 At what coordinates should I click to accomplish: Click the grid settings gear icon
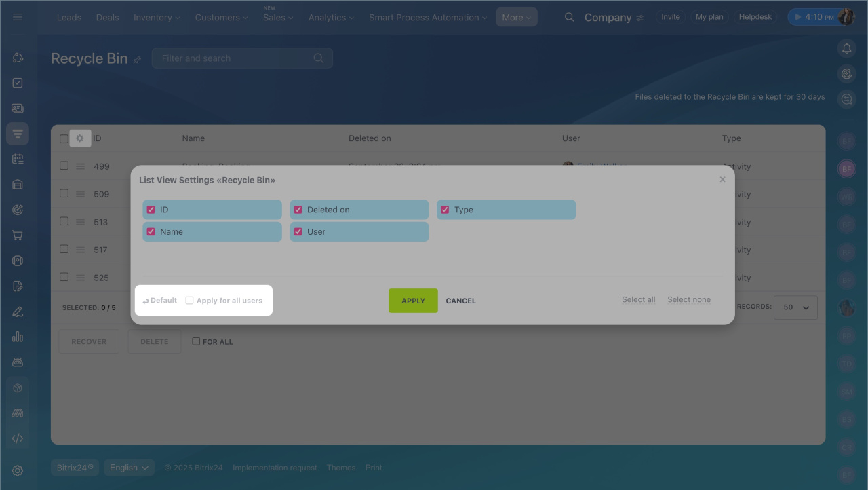[x=80, y=138]
